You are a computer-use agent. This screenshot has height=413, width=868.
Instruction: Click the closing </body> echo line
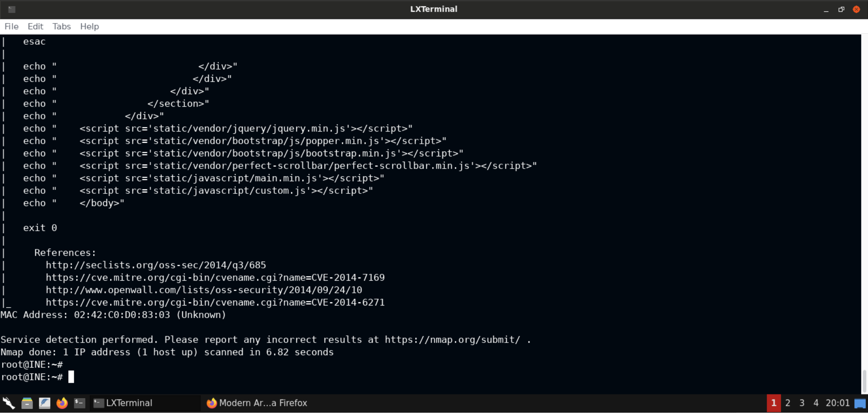(x=74, y=203)
